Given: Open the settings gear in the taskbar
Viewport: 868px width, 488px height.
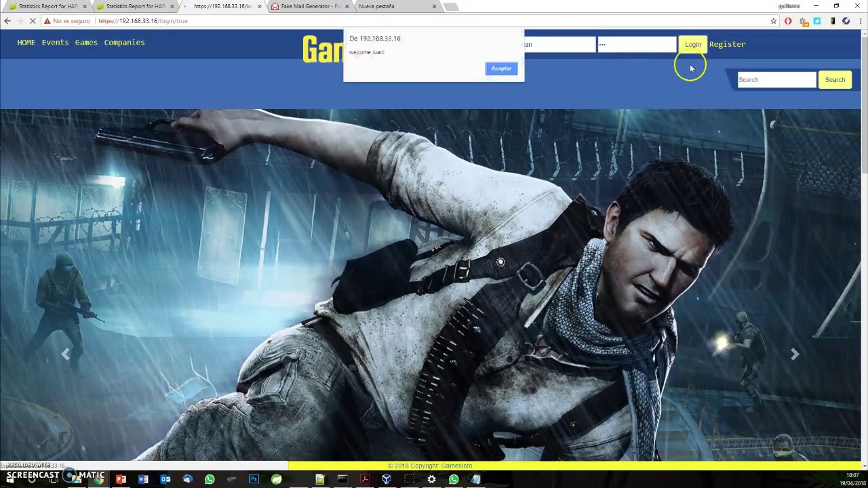Looking at the screenshot, I should (431, 479).
